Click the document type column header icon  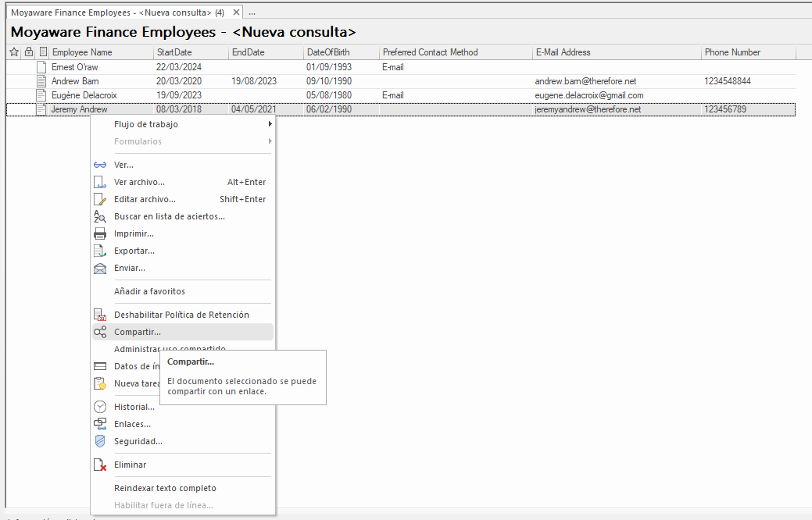(x=44, y=52)
